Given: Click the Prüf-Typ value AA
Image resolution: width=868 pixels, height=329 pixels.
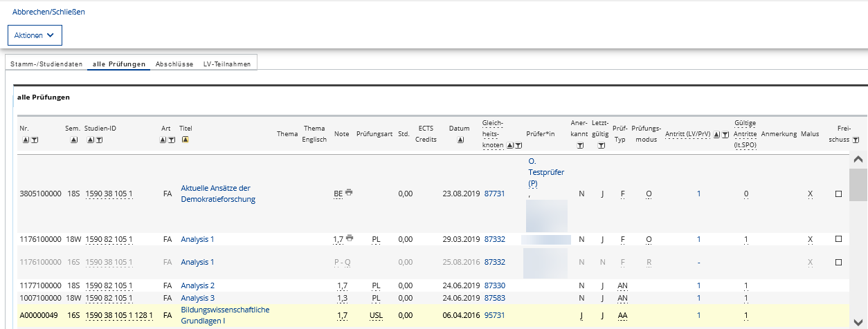Looking at the screenshot, I should click(x=622, y=315).
